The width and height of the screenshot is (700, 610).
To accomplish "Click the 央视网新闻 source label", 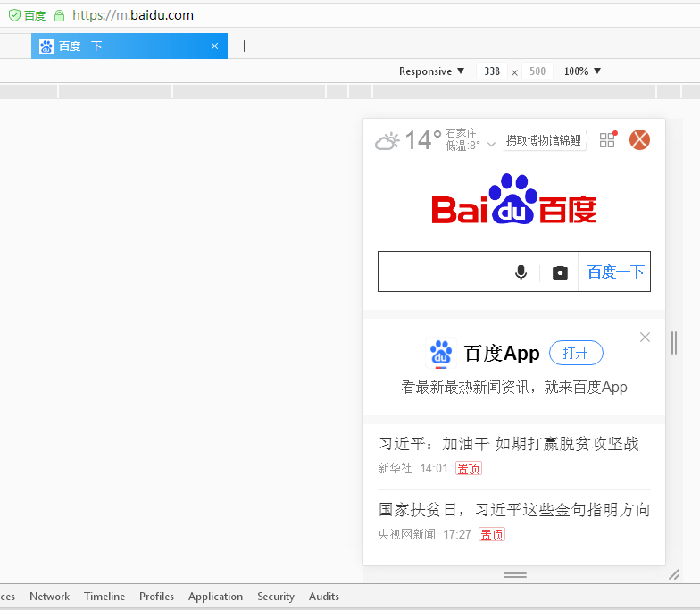I will click(406, 534).
